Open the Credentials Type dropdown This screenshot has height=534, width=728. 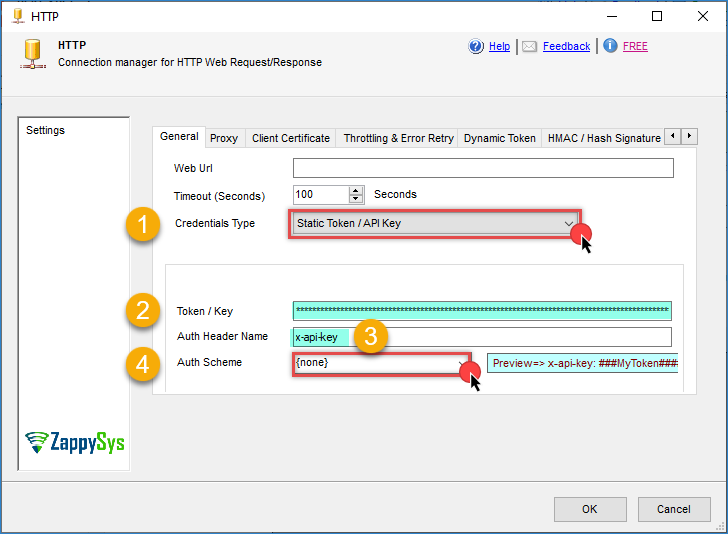point(568,223)
